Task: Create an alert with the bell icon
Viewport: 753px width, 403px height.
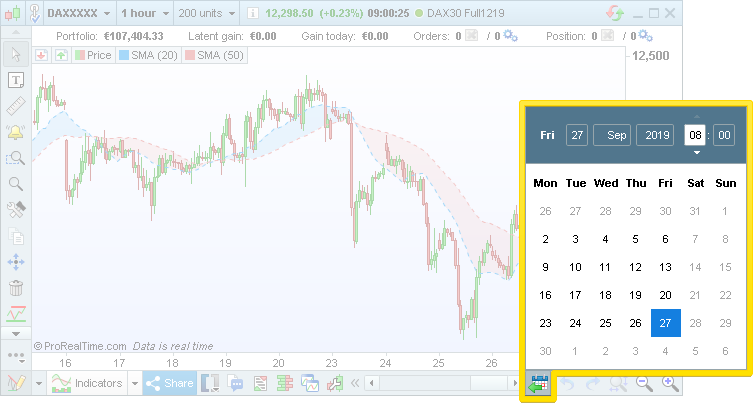Action: (x=15, y=132)
